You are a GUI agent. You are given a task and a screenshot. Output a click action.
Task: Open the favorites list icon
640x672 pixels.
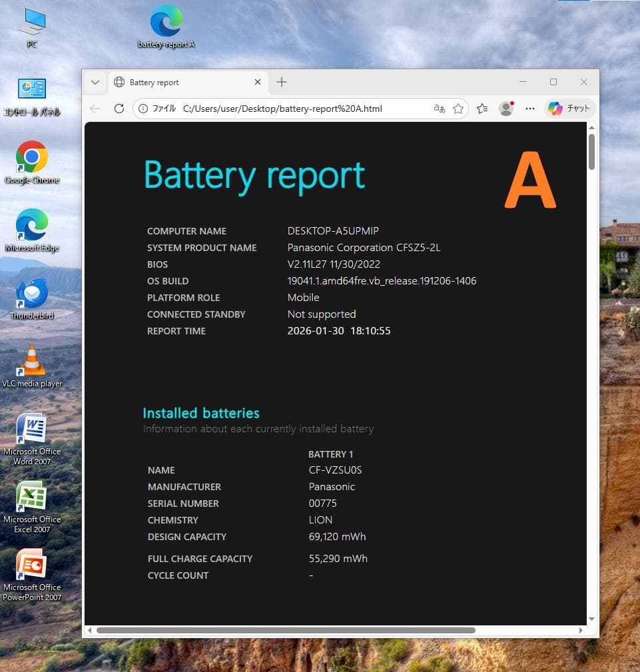483,109
